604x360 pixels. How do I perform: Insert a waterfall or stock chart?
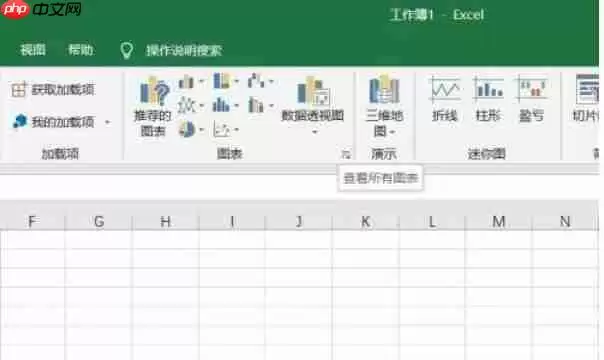[256, 80]
